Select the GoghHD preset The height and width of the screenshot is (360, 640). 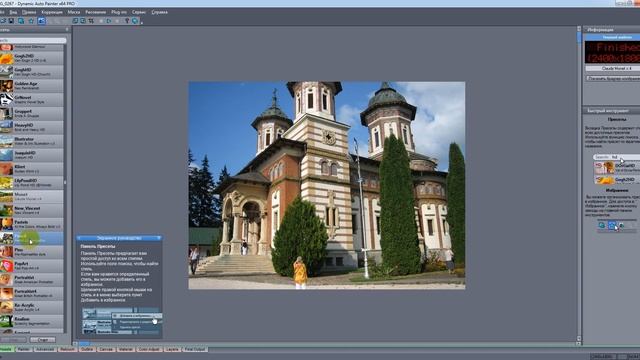pos(32,72)
